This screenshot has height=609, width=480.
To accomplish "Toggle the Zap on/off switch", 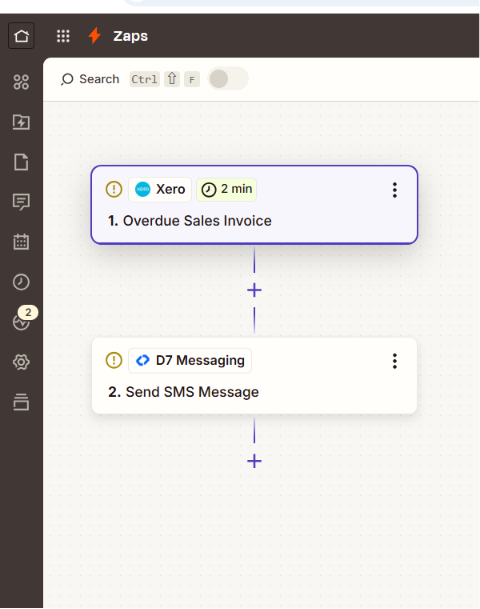I will pos(228,79).
